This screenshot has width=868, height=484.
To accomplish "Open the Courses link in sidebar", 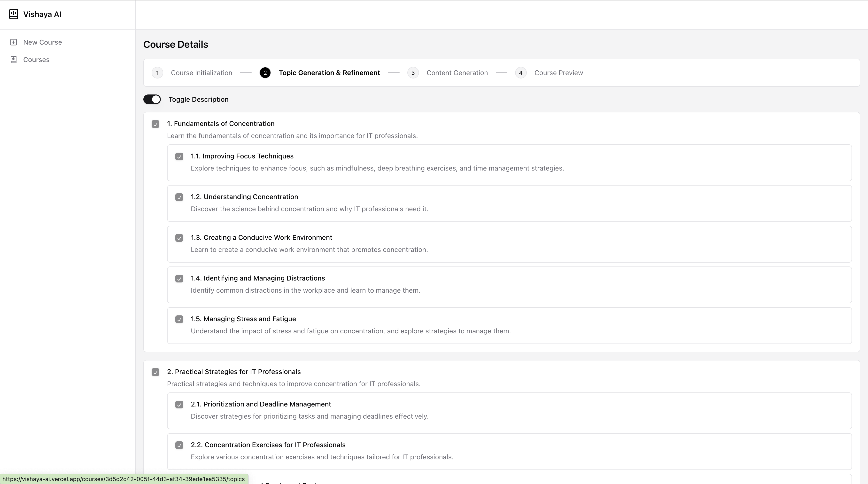I will pyautogui.click(x=36, y=60).
